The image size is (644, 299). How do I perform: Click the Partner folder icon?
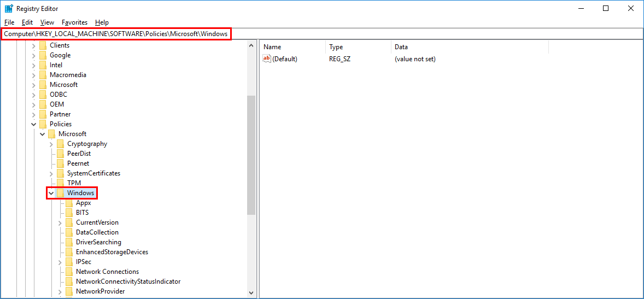42,114
